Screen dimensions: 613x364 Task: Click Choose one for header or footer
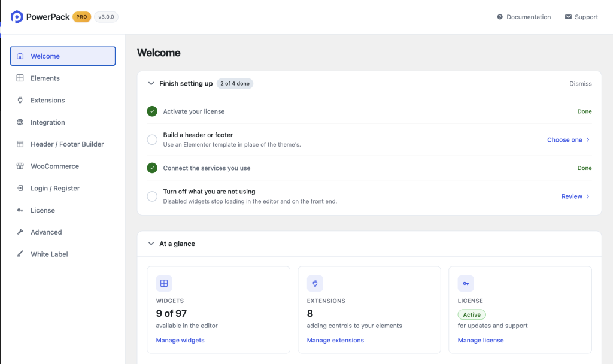[569, 140]
